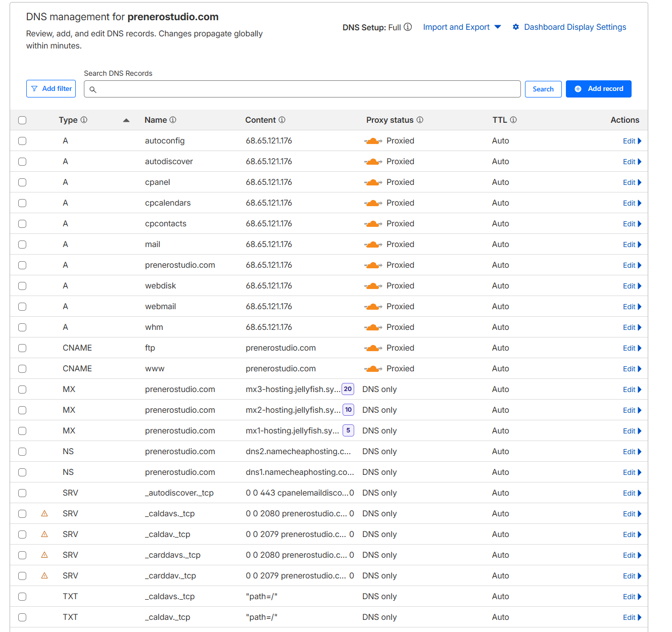Click the Add record button
This screenshot has height=632, width=672.
(x=598, y=89)
